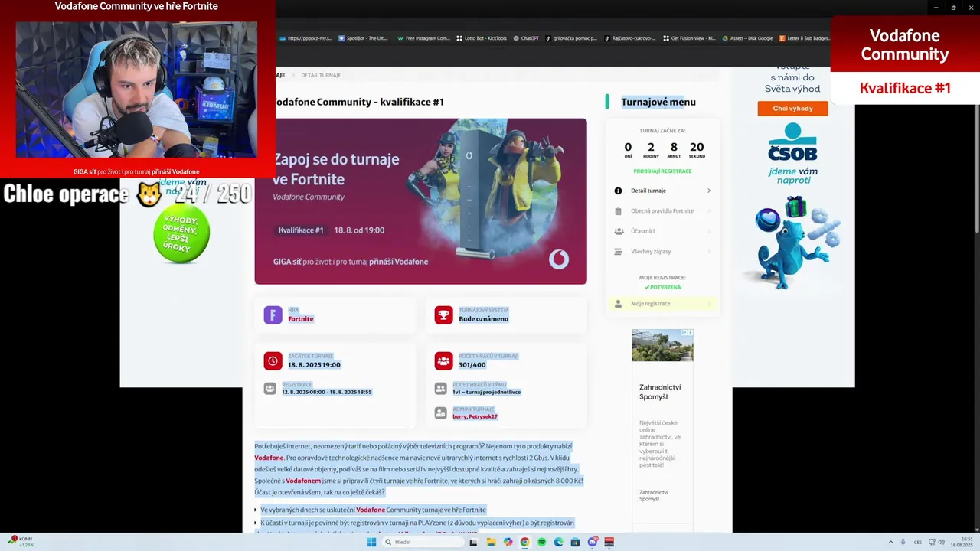Open the Assets – Disk Google bookmark

[x=747, y=38]
